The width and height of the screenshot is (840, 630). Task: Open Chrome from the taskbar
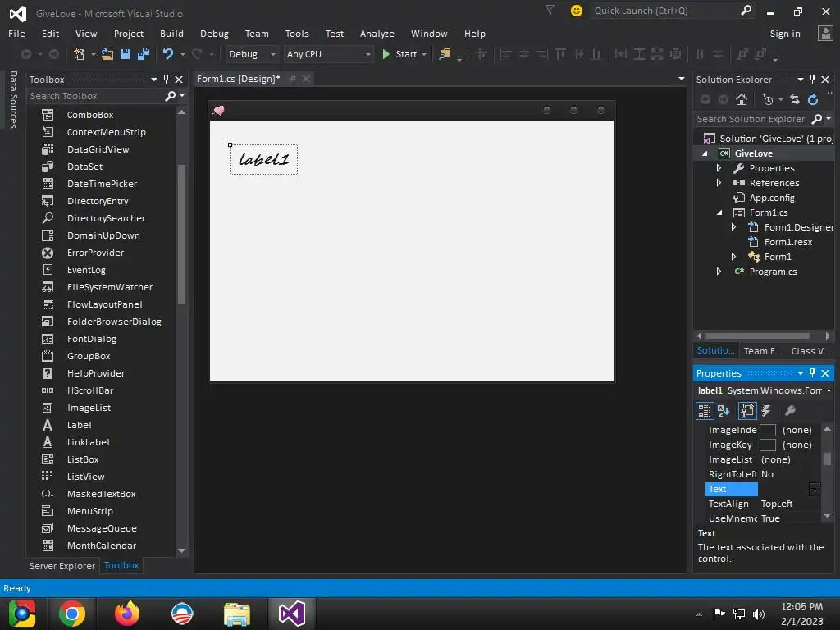[72, 614]
